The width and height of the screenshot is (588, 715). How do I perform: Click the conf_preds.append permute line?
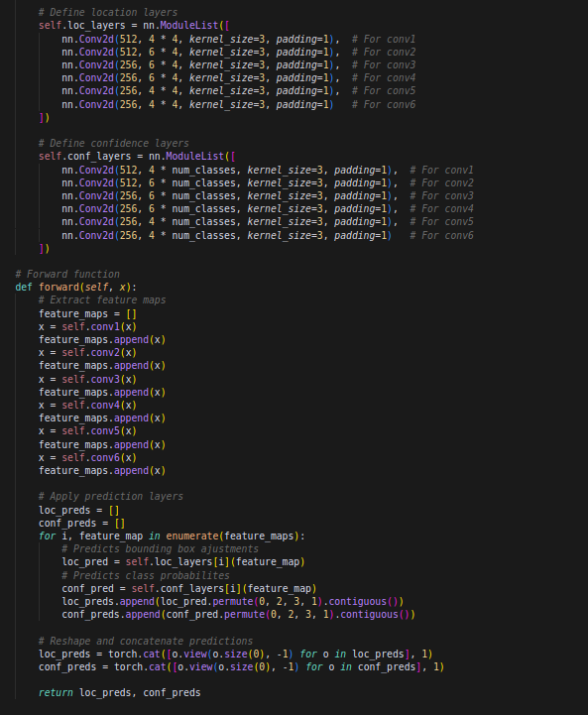(238, 614)
